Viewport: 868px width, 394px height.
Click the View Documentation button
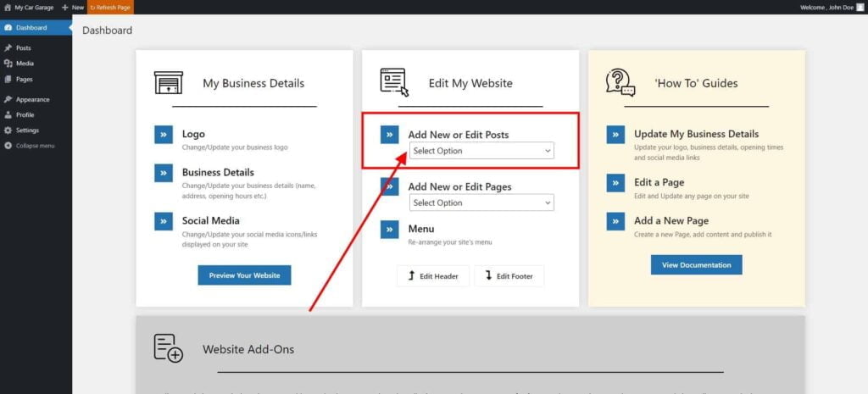[696, 265]
